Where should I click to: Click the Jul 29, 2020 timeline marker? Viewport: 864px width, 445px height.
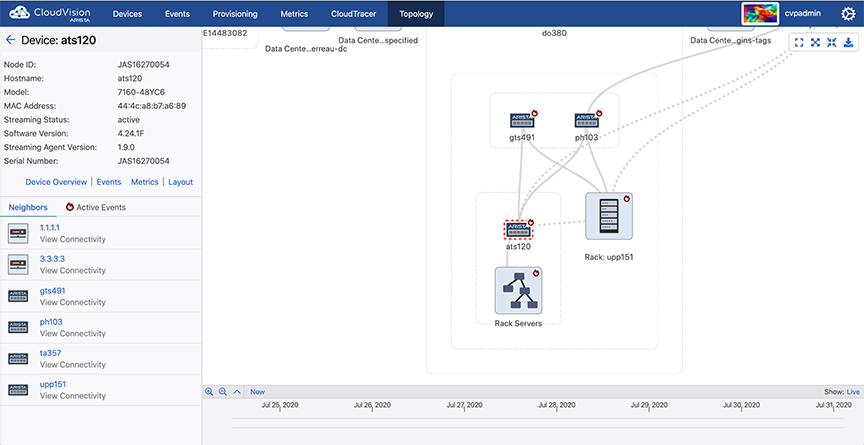tap(649, 405)
